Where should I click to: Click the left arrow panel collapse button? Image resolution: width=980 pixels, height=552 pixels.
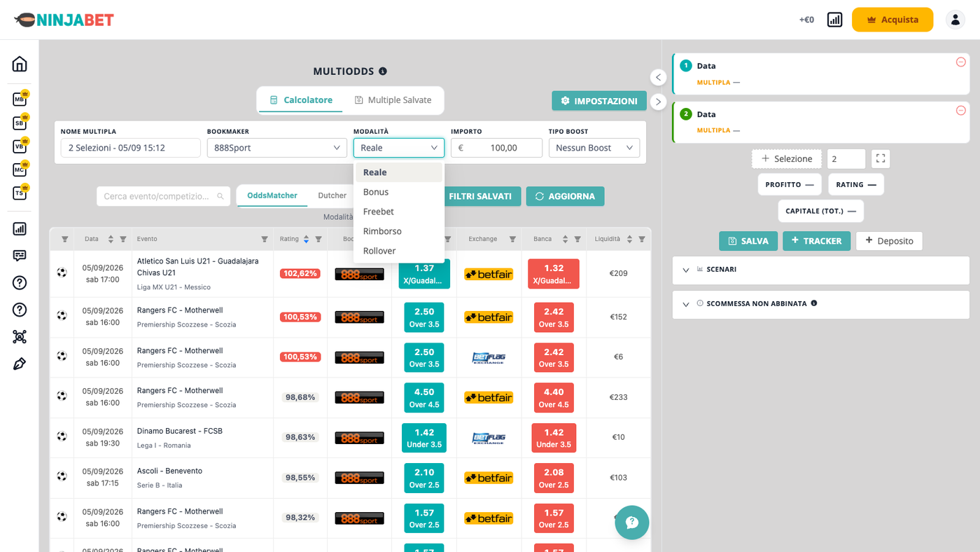pyautogui.click(x=658, y=77)
